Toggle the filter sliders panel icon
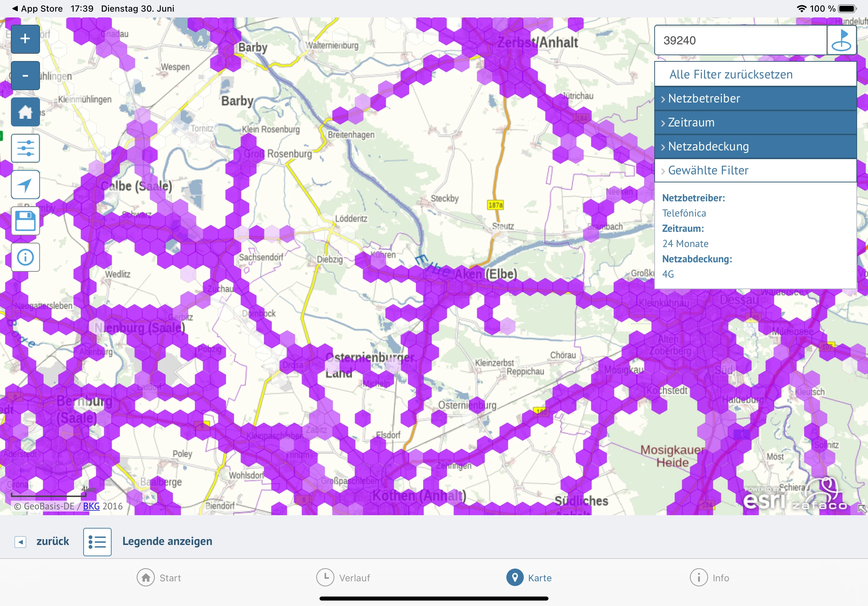 (x=25, y=148)
